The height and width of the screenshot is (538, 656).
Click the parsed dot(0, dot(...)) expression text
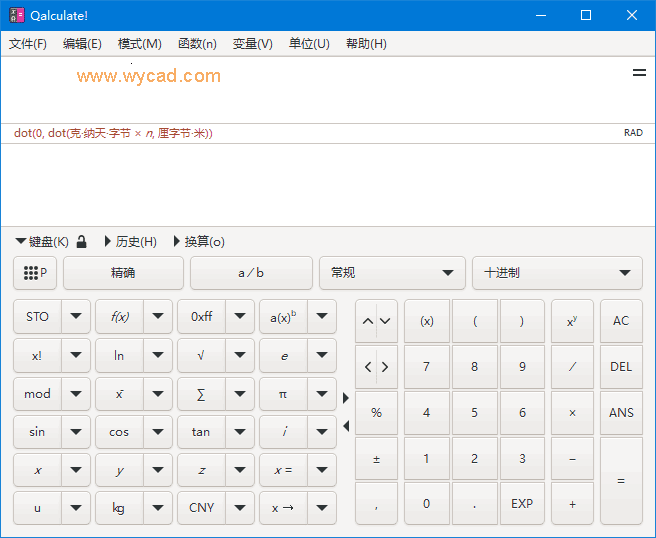coord(113,133)
